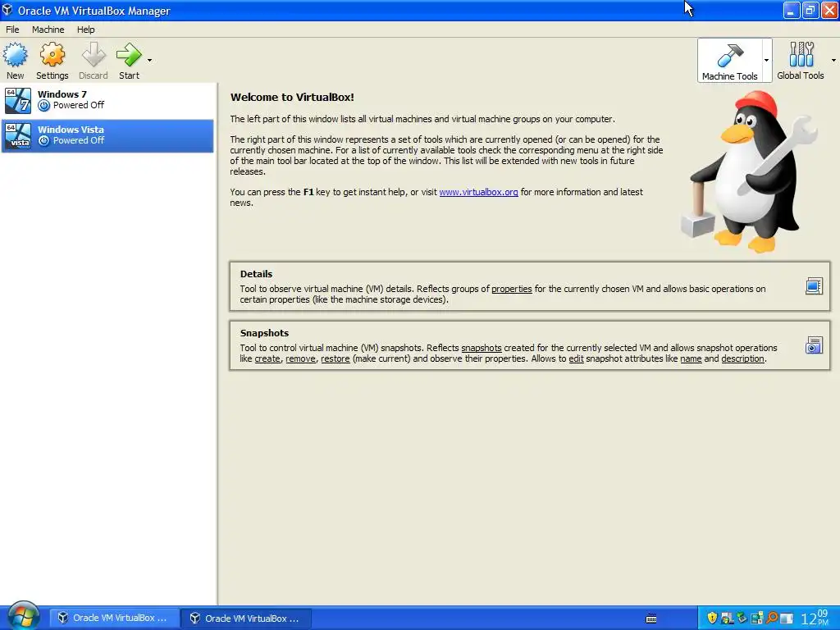Expand the Start button dropdown arrow
Viewport: 840px width, 630px height.
149,60
